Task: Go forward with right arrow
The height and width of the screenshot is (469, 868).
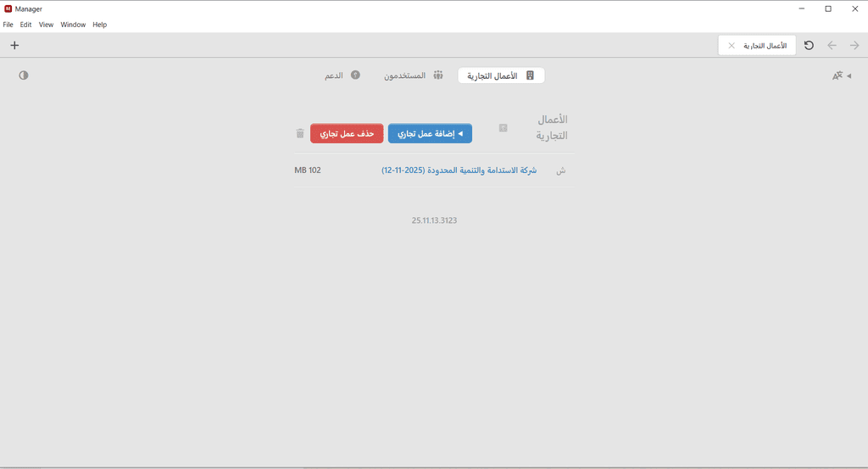Action: pyautogui.click(x=854, y=46)
